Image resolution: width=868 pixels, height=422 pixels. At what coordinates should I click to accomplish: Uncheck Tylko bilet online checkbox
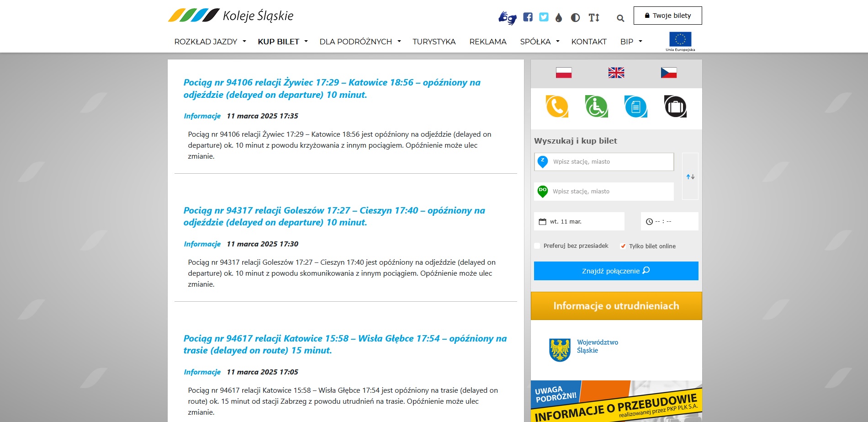point(623,246)
